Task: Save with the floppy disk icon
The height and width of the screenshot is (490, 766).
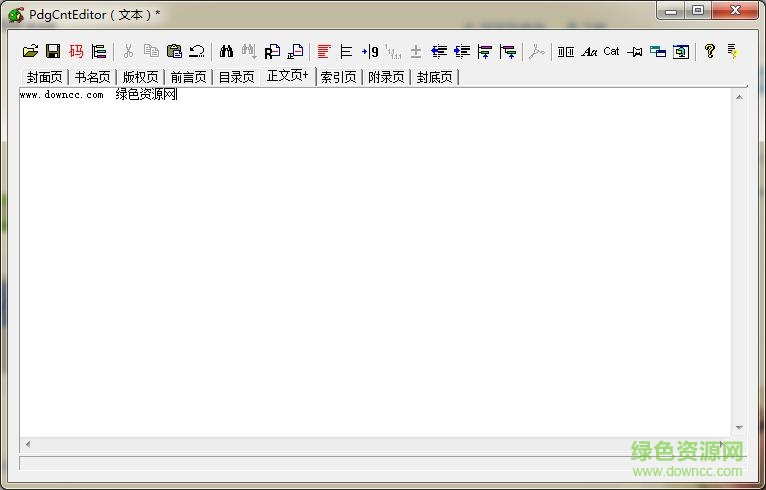Action: [53, 51]
